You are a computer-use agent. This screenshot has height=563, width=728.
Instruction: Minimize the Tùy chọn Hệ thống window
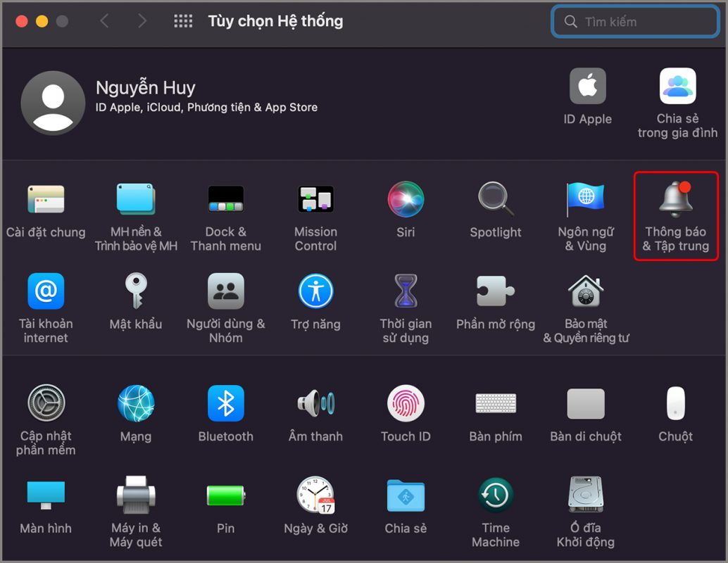pyautogui.click(x=42, y=21)
